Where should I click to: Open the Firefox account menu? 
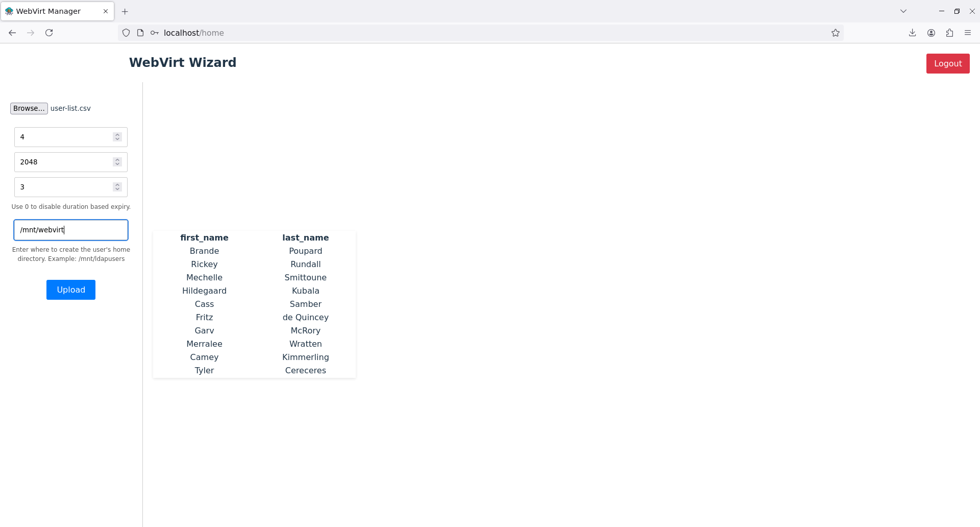pos(931,33)
